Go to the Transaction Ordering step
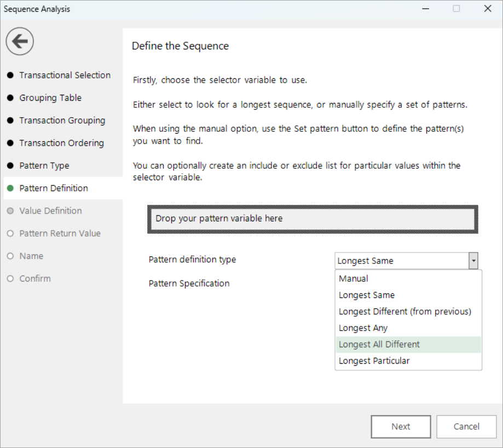 coord(55,143)
